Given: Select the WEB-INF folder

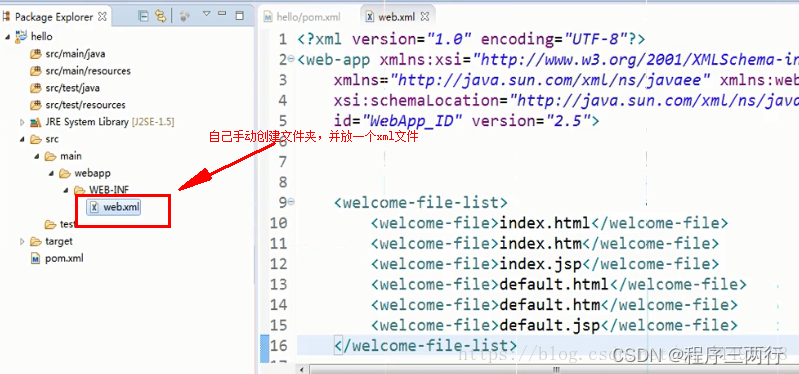Looking at the screenshot, I should [109, 190].
